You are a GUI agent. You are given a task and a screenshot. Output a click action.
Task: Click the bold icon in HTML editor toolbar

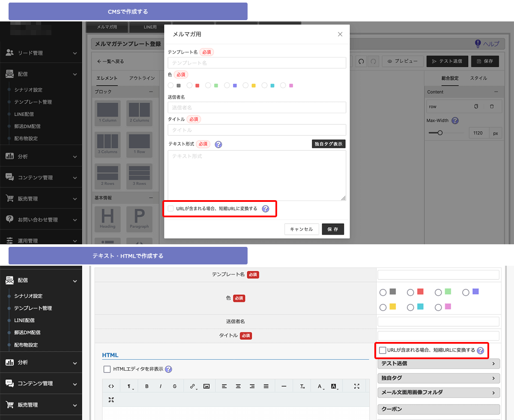tap(147, 386)
